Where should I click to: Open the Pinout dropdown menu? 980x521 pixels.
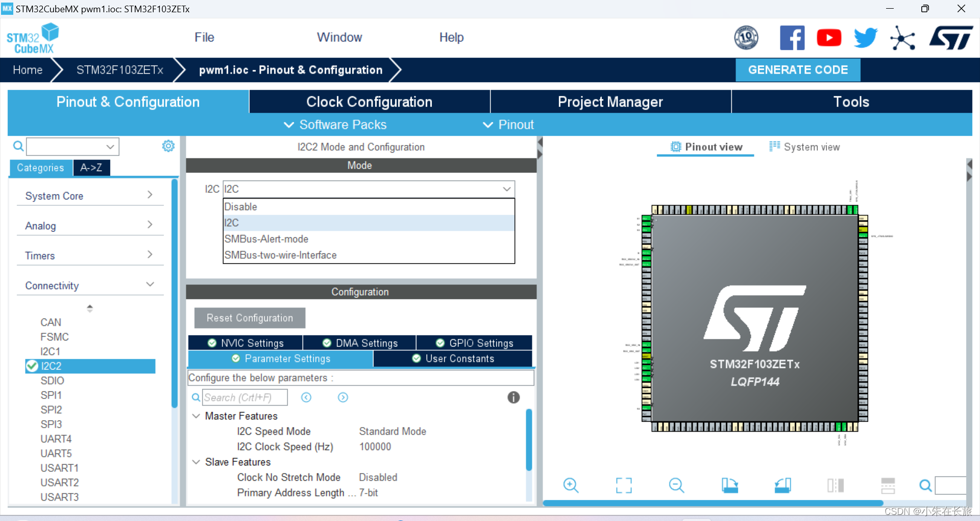coord(508,125)
